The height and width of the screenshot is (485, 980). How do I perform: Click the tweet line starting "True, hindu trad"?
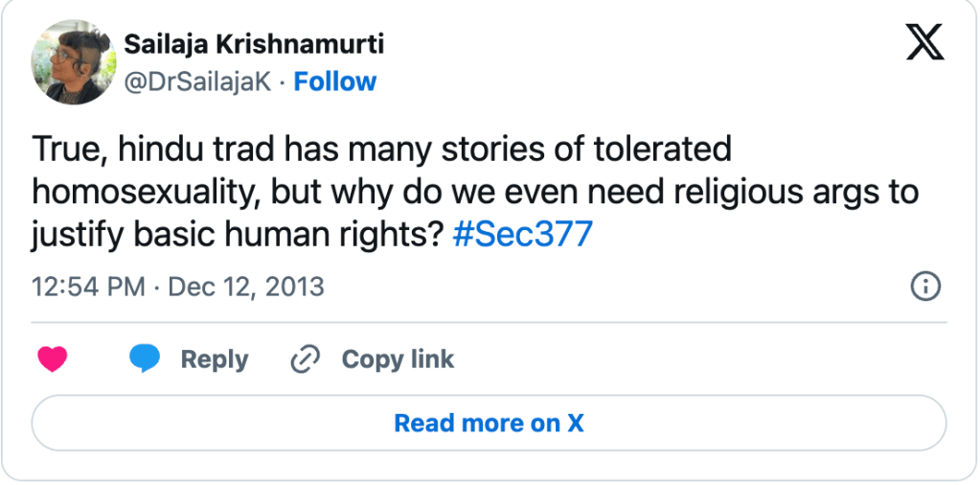click(x=380, y=150)
